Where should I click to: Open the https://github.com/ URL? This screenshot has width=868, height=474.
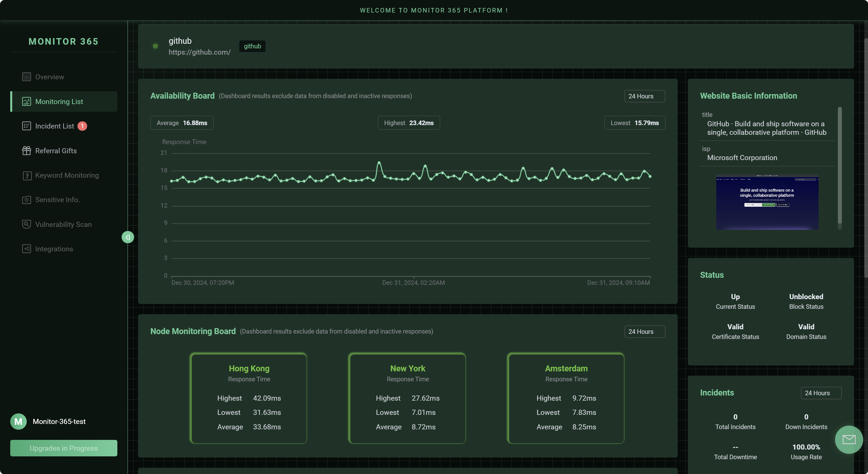click(x=199, y=52)
